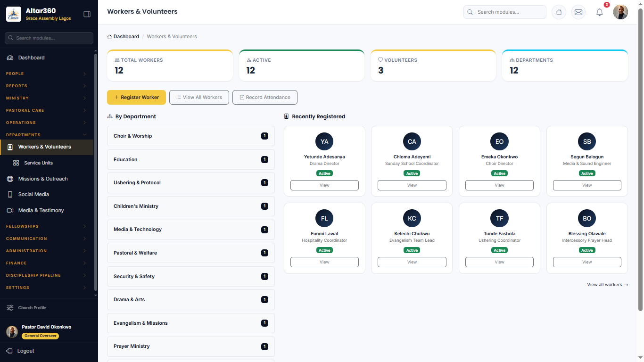Follow the View all workers link
Screen dimensions: 644x362
coord(607,285)
